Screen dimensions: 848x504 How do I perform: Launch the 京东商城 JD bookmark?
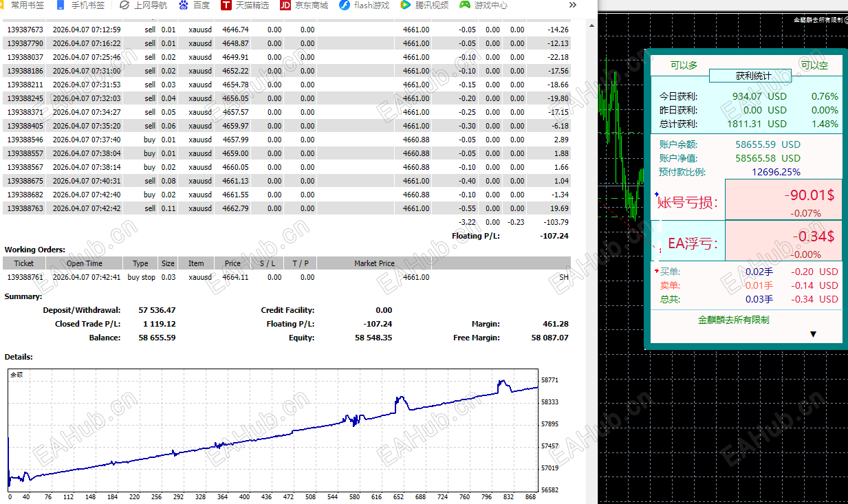coord(304,6)
